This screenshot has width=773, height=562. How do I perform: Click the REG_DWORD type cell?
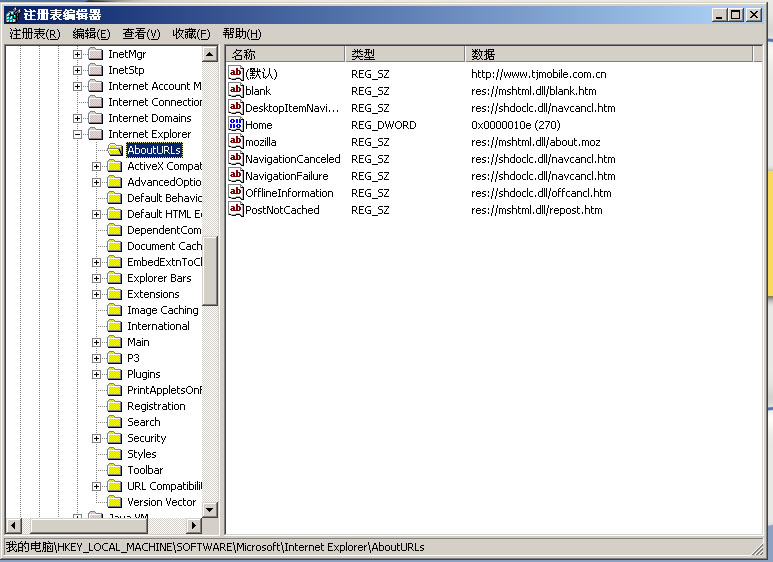tap(384, 125)
